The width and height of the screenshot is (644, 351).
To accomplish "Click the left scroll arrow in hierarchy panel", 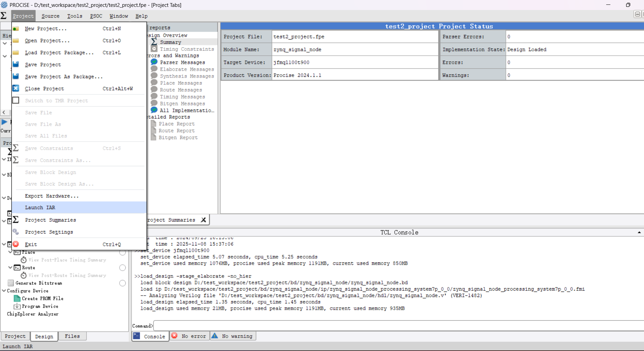I will coord(4,112).
